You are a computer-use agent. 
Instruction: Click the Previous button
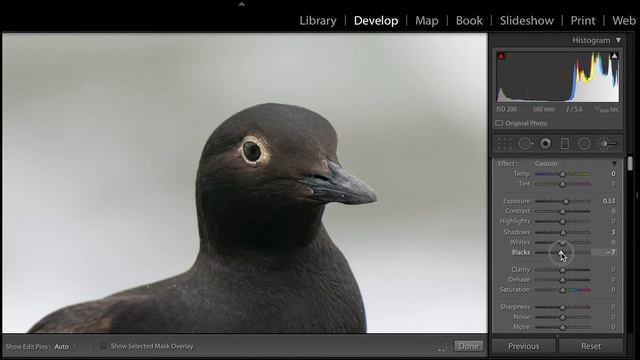tap(524, 346)
